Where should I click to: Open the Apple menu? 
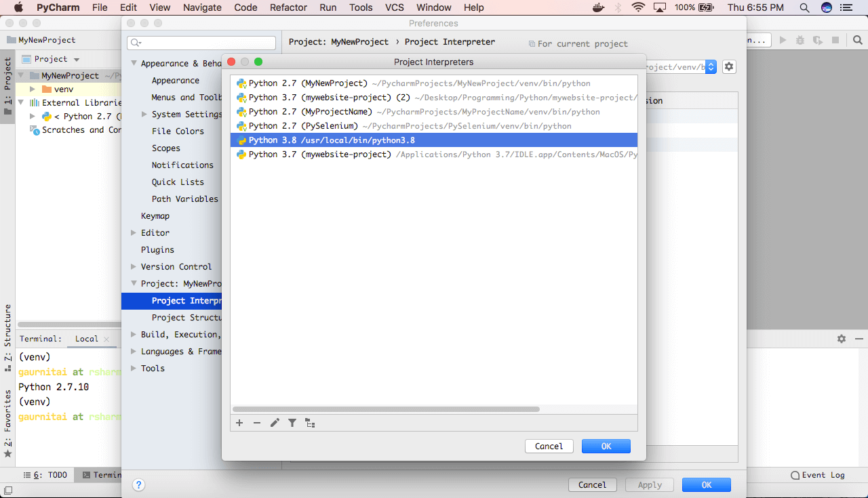[18, 7]
